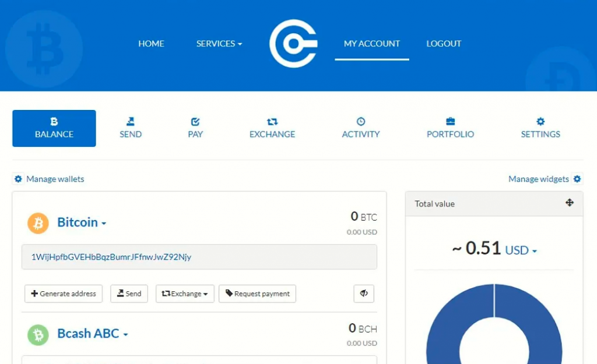
Task: Open the Settings tab
Action: [x=540, y=128]
